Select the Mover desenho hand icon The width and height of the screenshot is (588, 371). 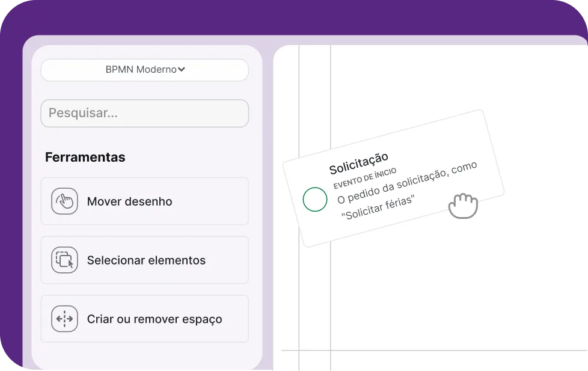click(x=64, y=201)
